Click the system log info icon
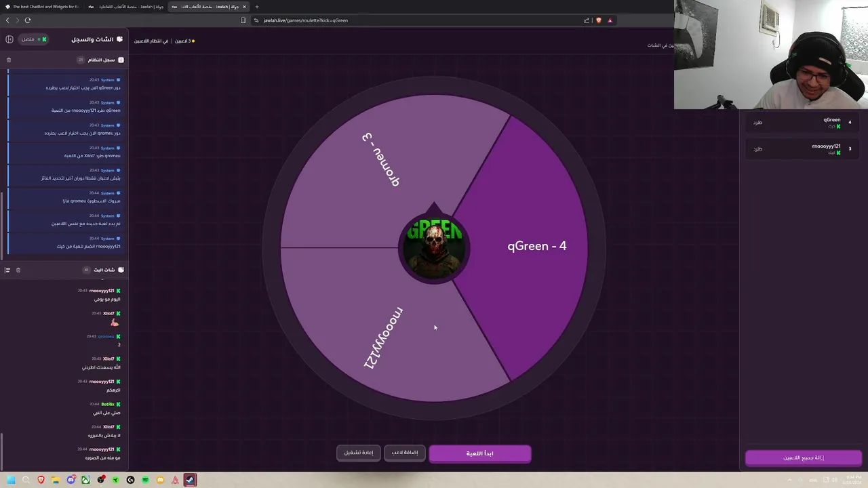The image size is (868, 488). (x=121, y=60)
